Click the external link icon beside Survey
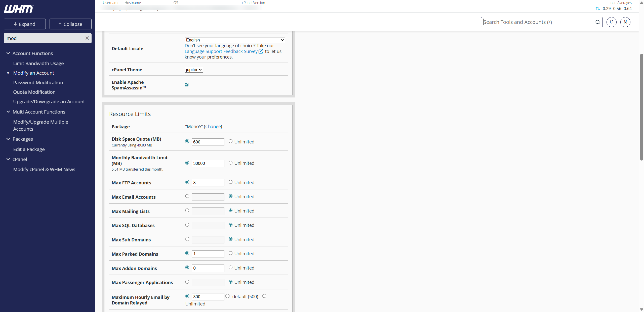This screenshot has width=644, height=312. pos(261,51)
